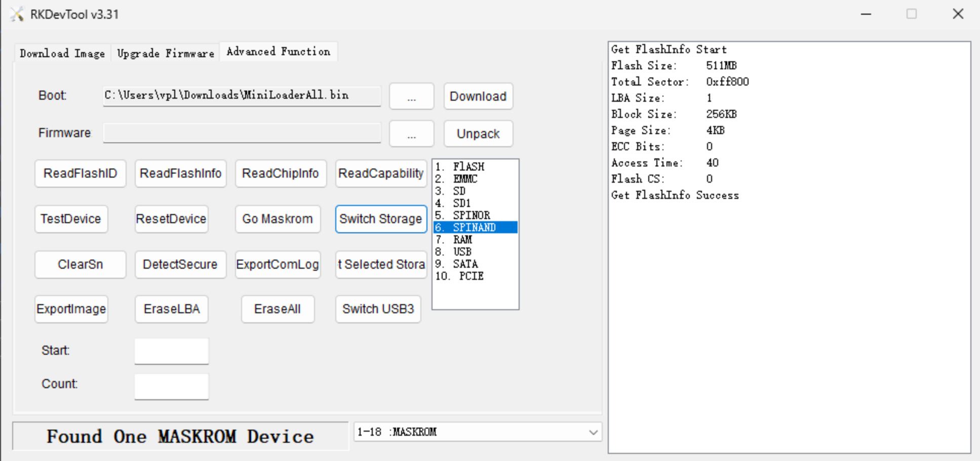Click the Switch Storage button
The height and width of the screenshot is (461, 980).
pyautogui.click(x=381, y=219)
